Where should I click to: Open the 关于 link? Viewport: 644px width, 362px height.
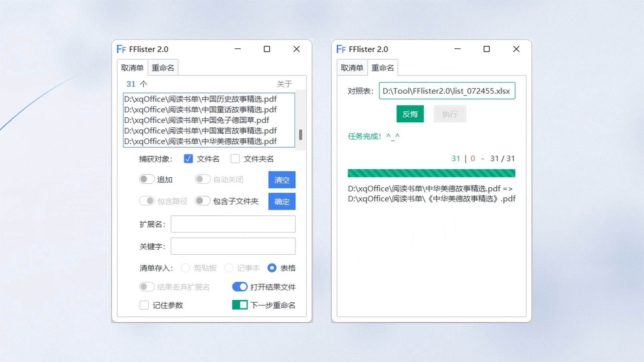click(x=284, y=84)
